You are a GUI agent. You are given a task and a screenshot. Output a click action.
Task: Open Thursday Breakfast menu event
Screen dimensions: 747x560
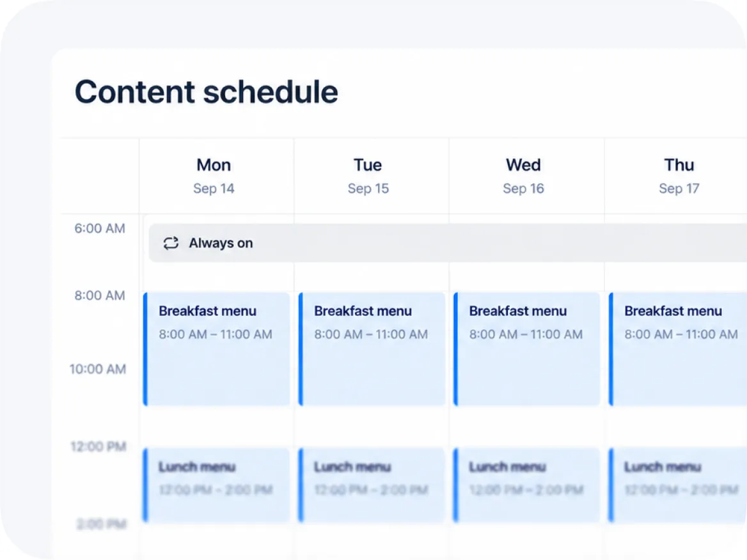coord(678,349)
